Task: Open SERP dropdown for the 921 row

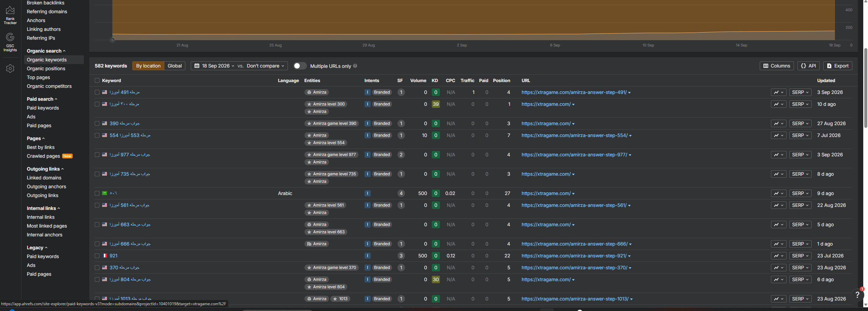Action: 800,256
